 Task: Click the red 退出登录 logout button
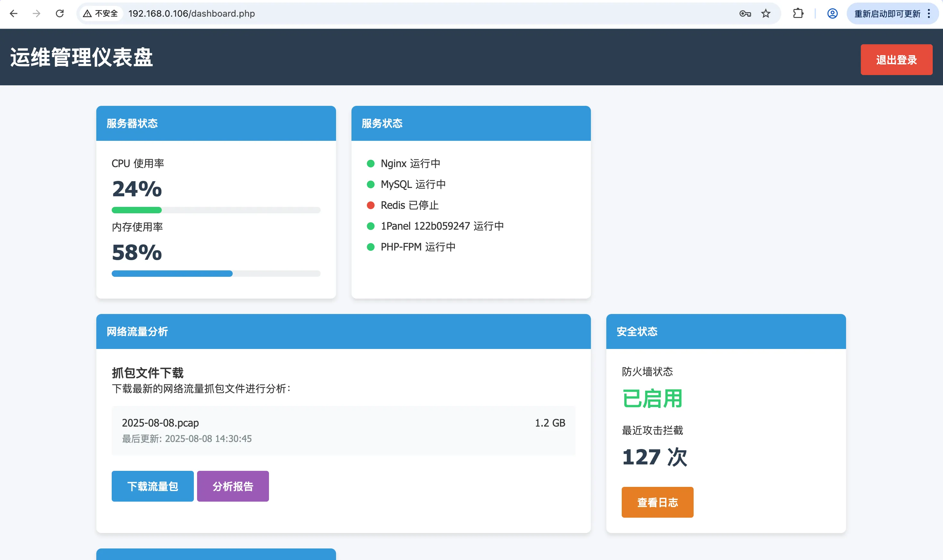(896, 60)
